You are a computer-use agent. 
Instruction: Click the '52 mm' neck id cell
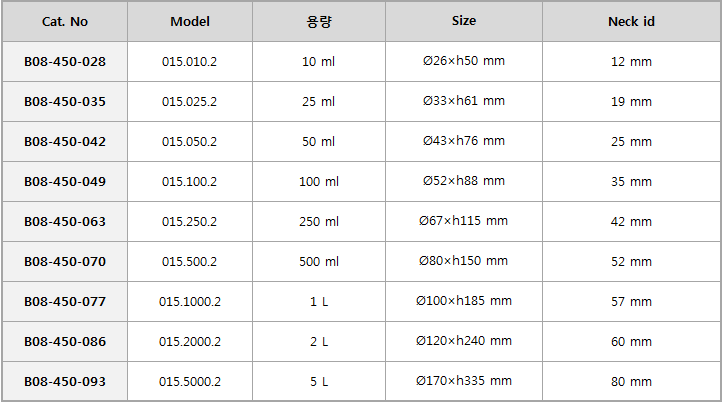[631, 261]
